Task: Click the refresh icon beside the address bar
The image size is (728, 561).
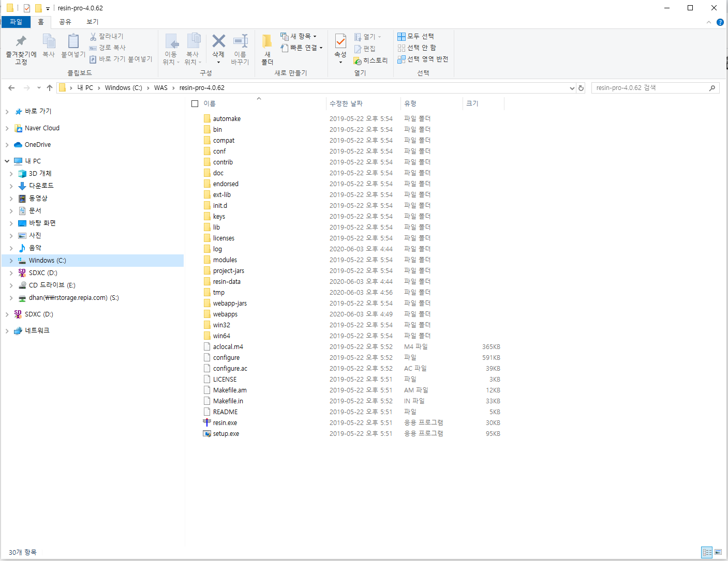Action: [581, 88]
